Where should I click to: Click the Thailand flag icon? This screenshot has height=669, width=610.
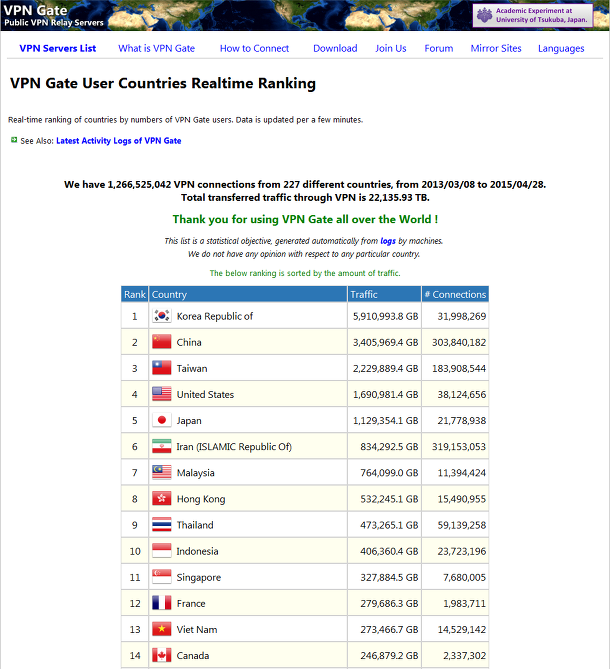(x=162, y=524)
